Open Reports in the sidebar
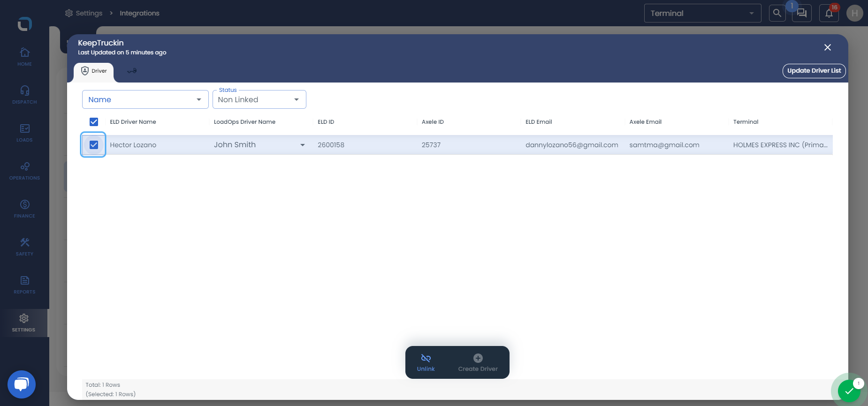Viewport: 868px width, 406px height. point(24,285)
